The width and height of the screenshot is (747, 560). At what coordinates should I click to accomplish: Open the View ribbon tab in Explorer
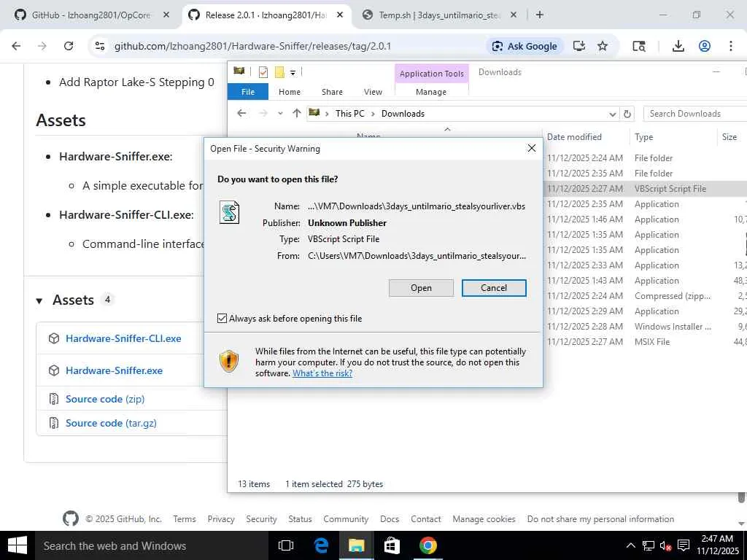coord(373,92)
